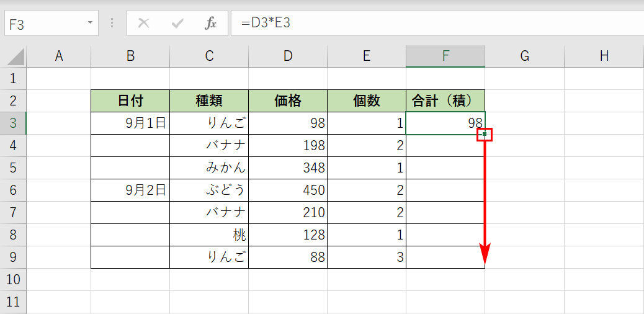The image size is (644, 314).
Task: Select row 3 header
Action: 13,123
